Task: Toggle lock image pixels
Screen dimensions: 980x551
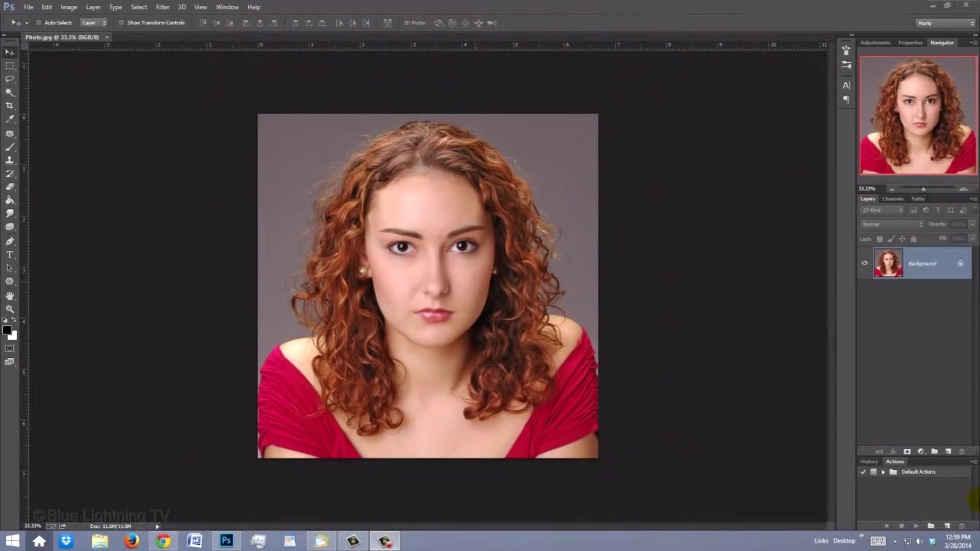Action: tap(890, 239)
